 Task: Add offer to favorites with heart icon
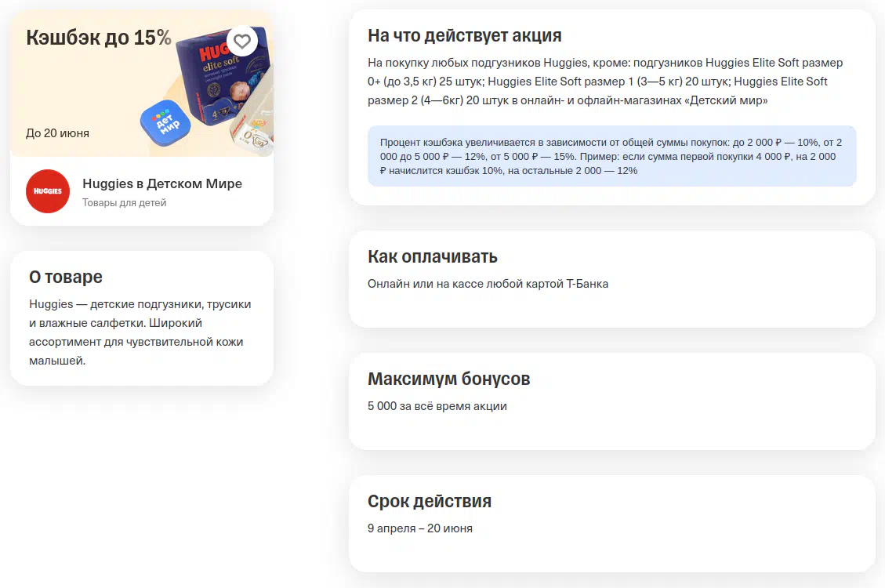click(x=242, y=42)
